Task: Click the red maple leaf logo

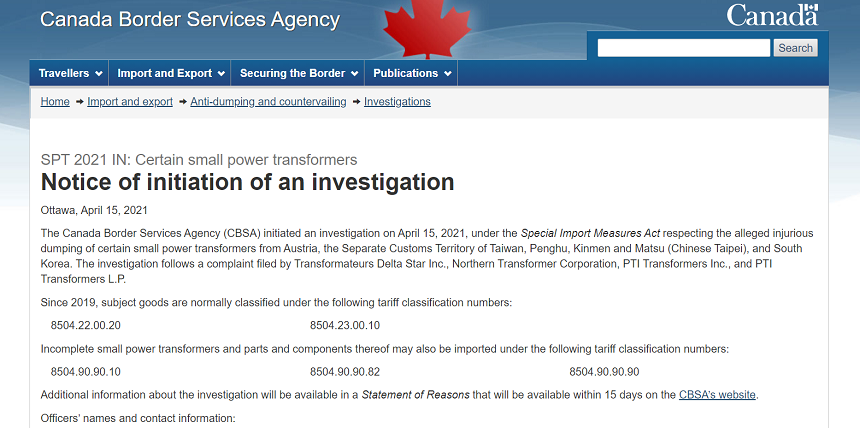Action: (x=427, y=29)
